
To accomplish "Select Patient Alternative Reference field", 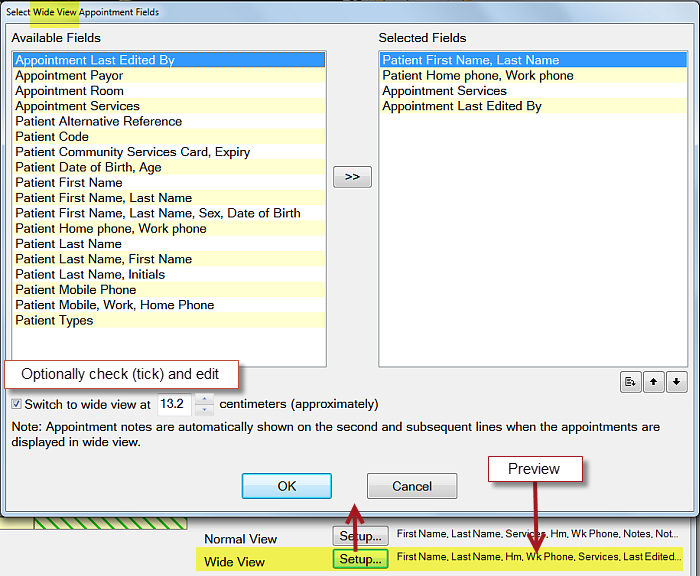I will [169, 121].
